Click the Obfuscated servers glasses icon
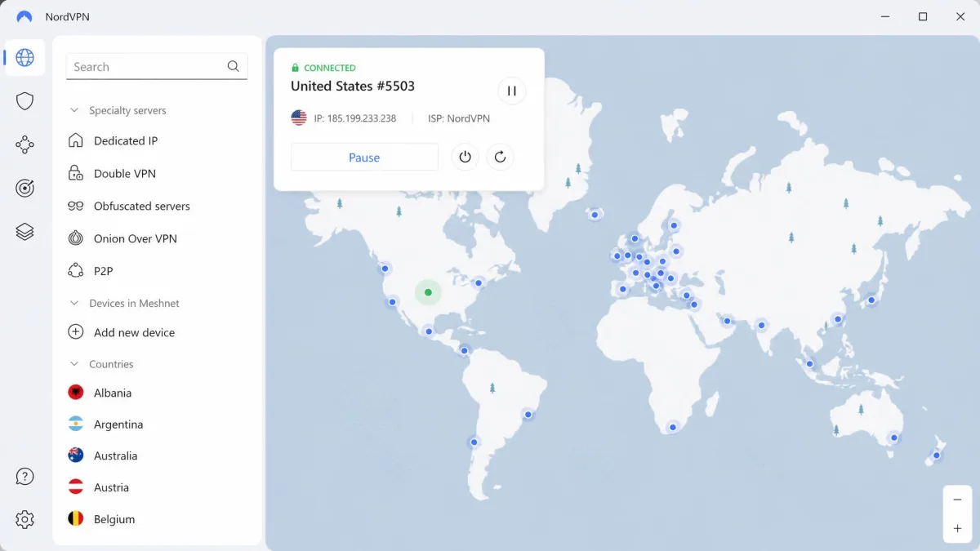 pos(76,206)
